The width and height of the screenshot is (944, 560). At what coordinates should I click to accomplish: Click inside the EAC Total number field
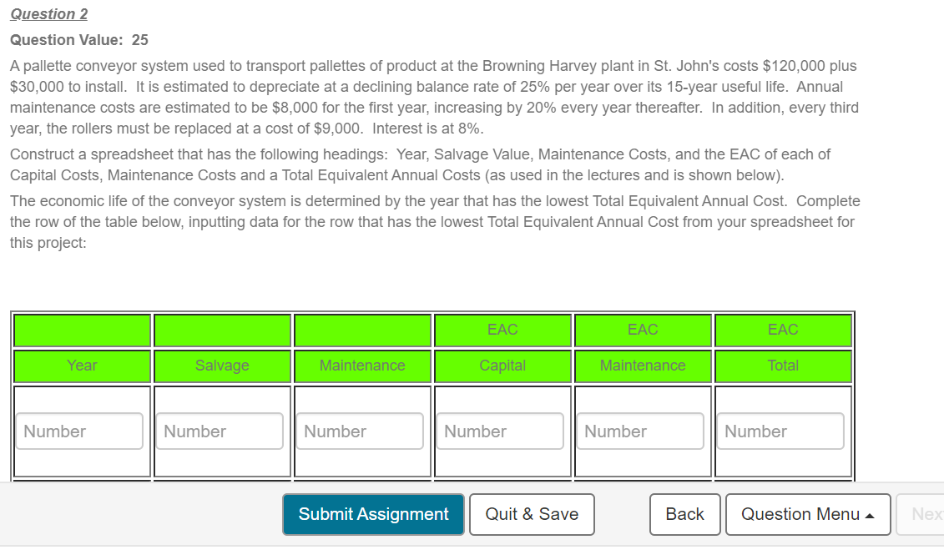click(x=780, y=431)
